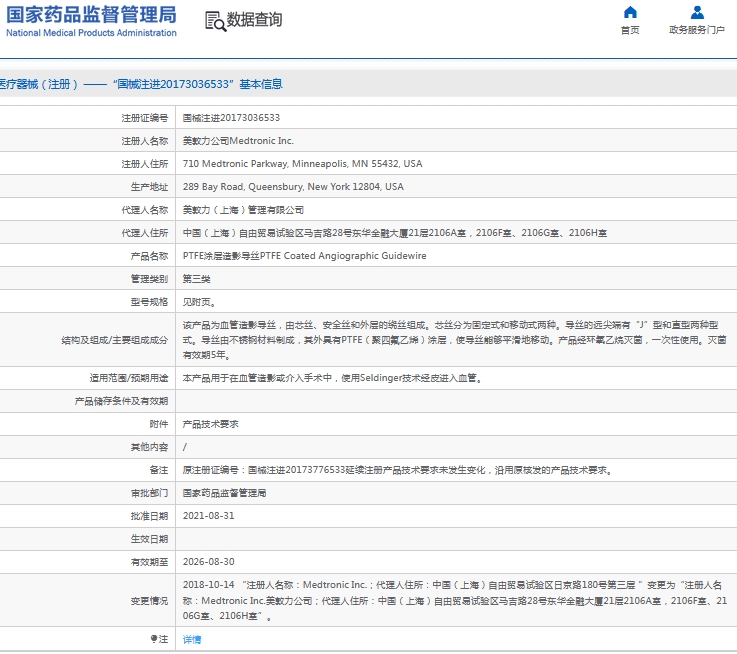Viewport: 737px width, 654px height.
Task: Click the 数据查询 heading text
Action: coord(254,20)
